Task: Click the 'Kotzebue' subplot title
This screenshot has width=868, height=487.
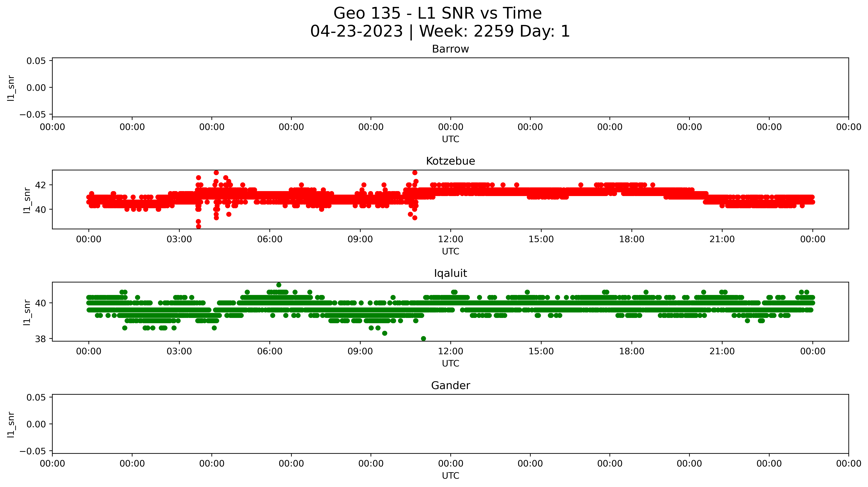Action: 450,161
